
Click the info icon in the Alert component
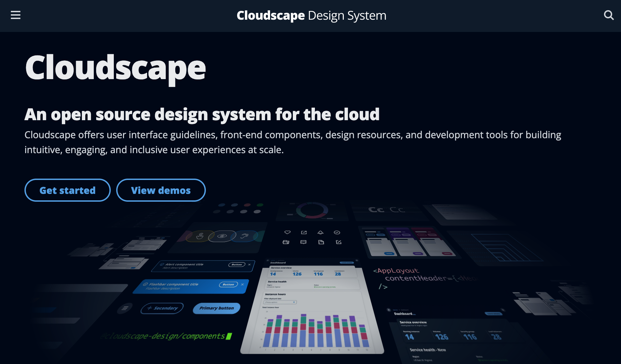pos(162,265)
